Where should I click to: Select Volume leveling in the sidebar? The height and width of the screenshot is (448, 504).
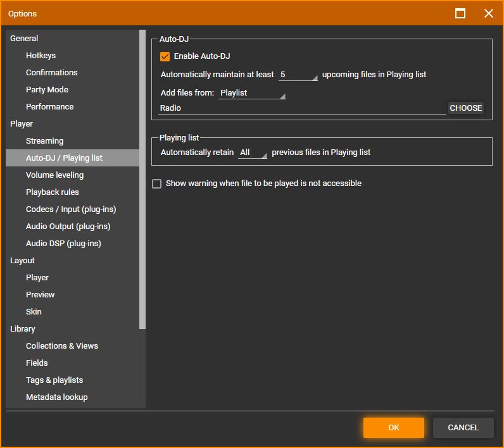coord(54,175)
